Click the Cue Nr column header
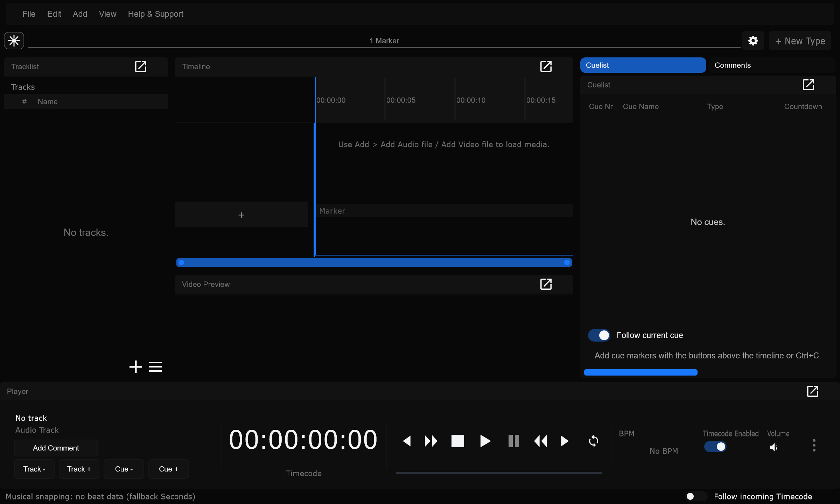This screenshot has width=840, height=504. tap(601, 106)
